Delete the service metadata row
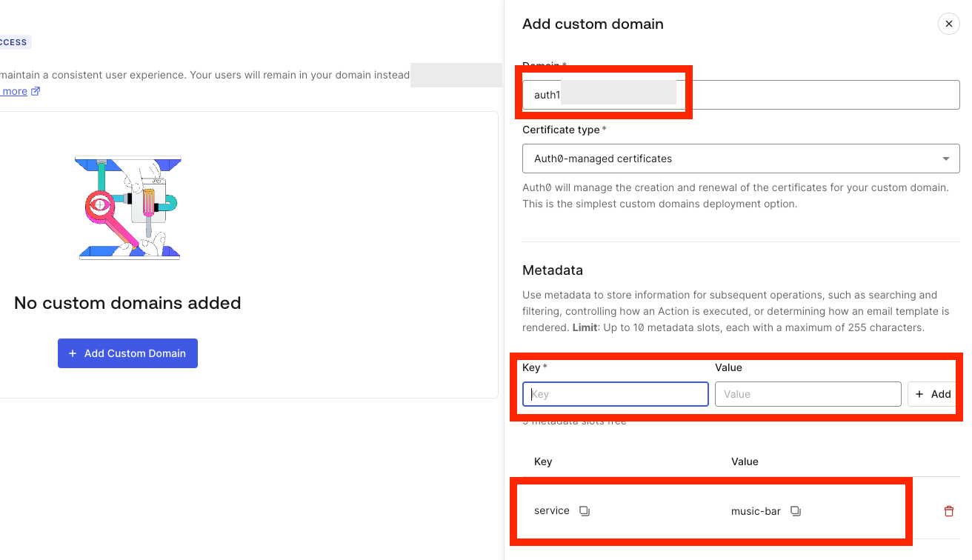972x560 pixels. point(948,511)
